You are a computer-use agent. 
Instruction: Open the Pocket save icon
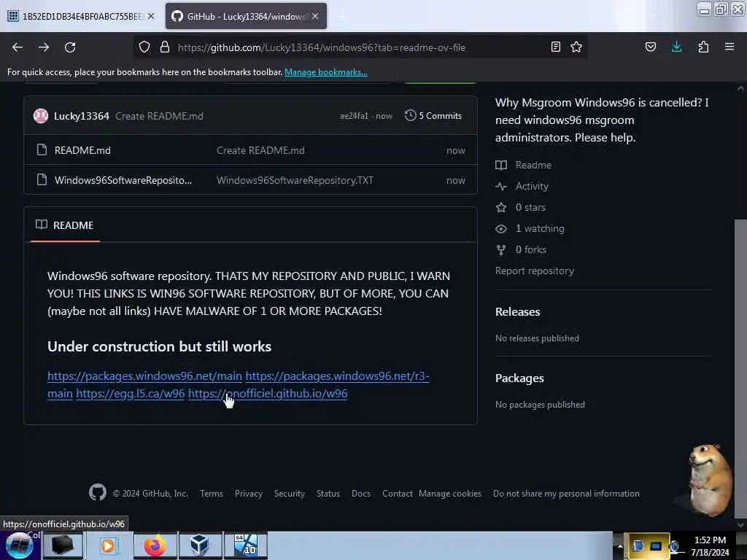coord(650,47)
